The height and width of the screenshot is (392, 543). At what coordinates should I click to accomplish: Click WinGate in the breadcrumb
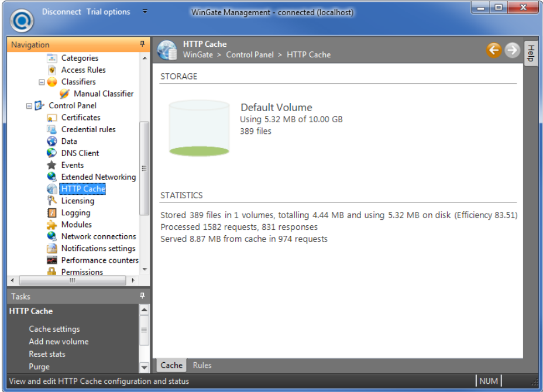(x=198, y=55)
